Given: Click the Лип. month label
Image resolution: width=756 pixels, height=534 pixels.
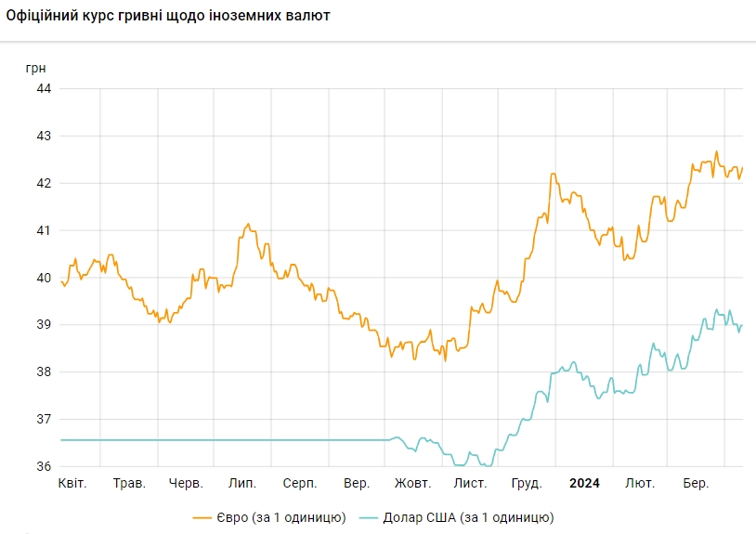Looking at the screenshot, I should point(242,484).
